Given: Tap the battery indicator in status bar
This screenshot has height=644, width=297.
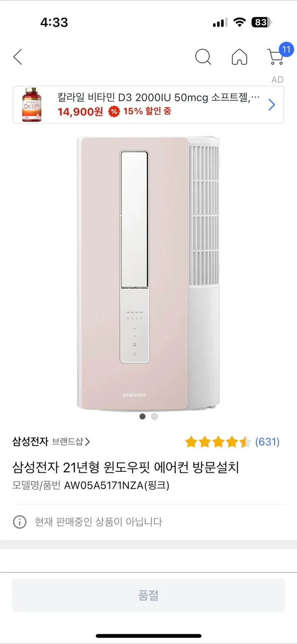Looking at the screenshot, I should tap(262, 22).
